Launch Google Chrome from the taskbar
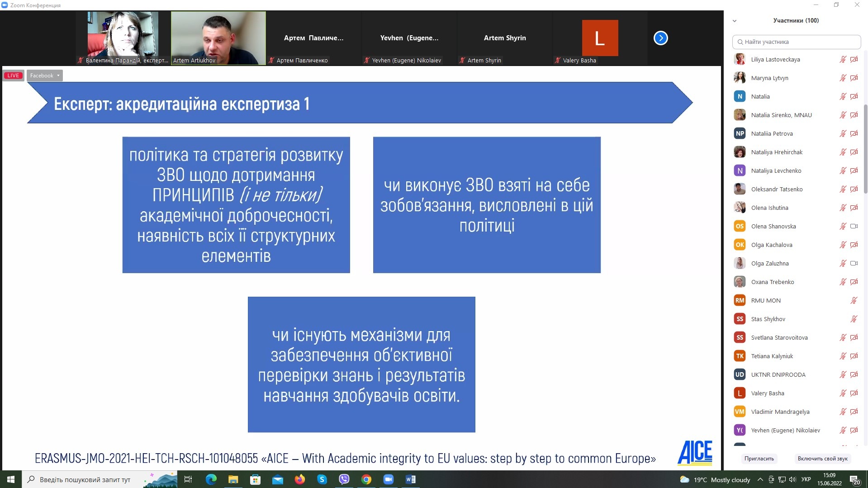The width and height of the screenshot is (868, 488). click(x=366, y=479)
